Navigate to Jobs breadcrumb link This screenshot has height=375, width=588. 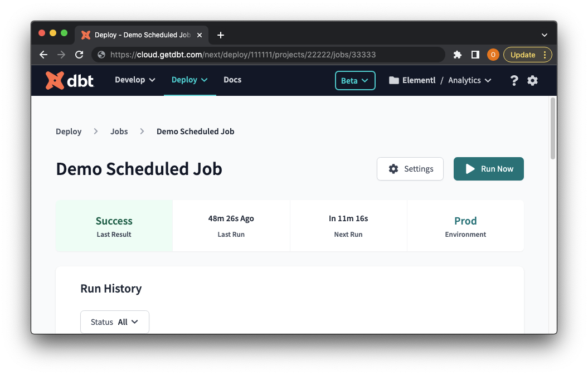pos(119,132)
